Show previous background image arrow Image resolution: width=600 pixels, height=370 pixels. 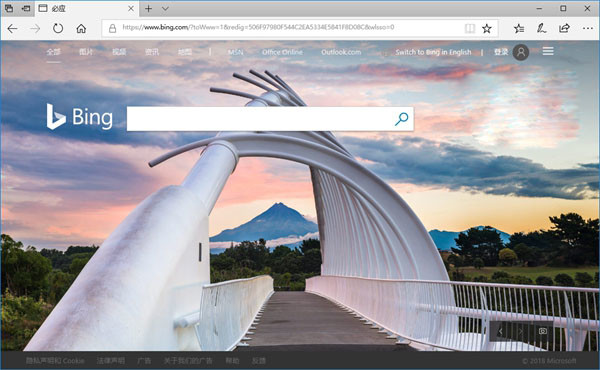(500, 331)
